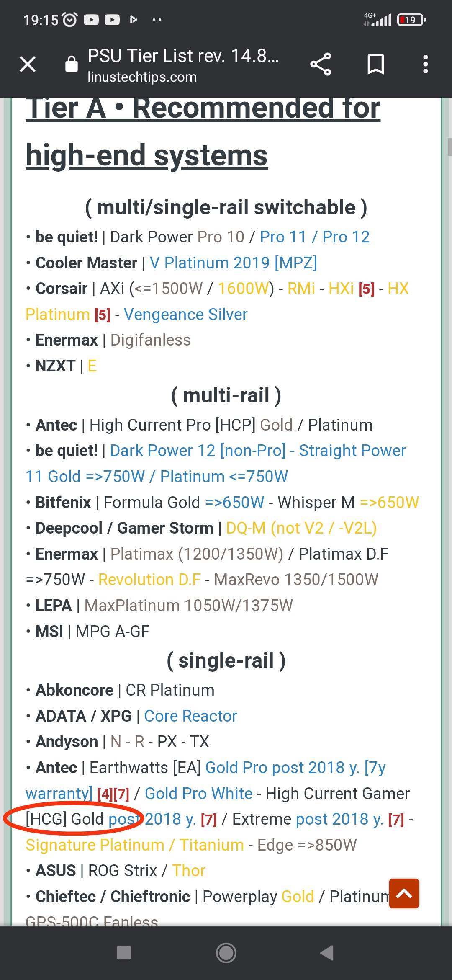Tap the Android back navigation button
The image size is (452, 980).
tap(327, 953)
